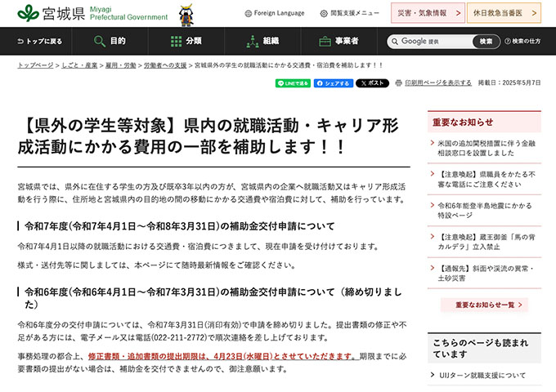Open 検索の仕方 search help link
Screen dimensions: 556x392
(x=522, y=41)
